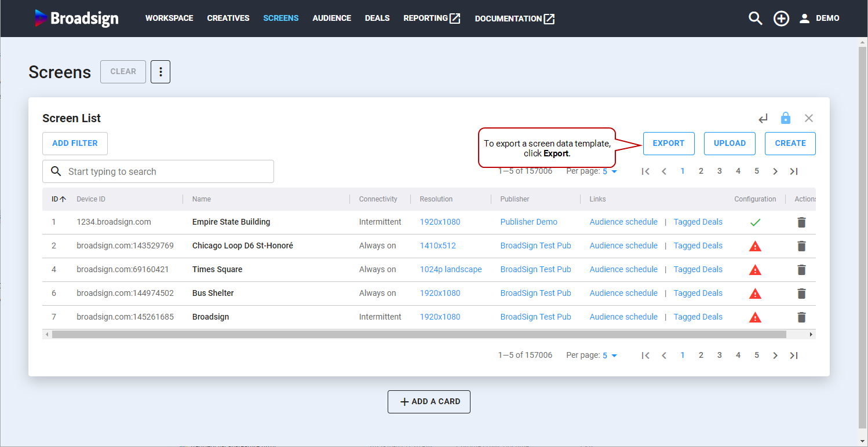Open the DOCUMENTATION external link
Screen dimensions: 868x447
pyautogui.click(x=515, y=19)
